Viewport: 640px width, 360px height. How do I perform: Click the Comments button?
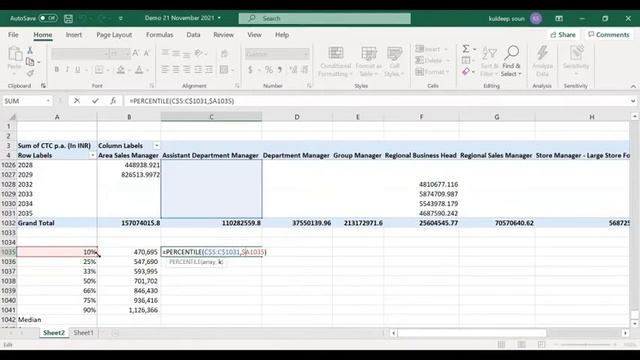pos(609,35)
